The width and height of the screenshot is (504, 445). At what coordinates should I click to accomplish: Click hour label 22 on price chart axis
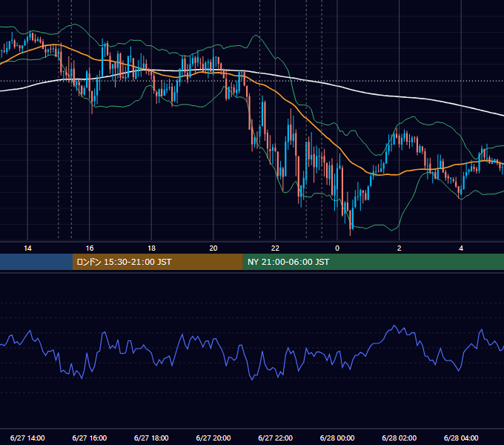[x=275, y=248]
